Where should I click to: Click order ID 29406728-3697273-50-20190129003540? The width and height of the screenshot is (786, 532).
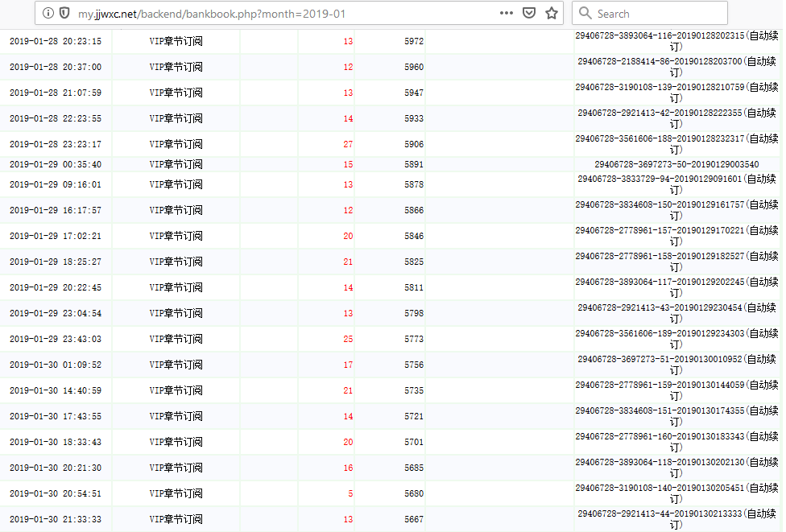point(676,164)
